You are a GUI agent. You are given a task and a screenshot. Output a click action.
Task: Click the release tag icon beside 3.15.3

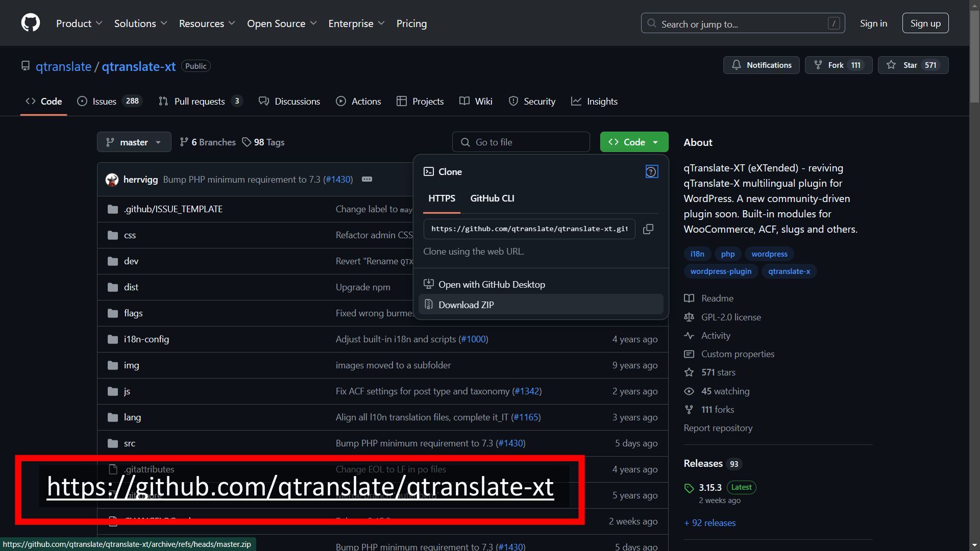pyautogui.click(x=689, y=488)
